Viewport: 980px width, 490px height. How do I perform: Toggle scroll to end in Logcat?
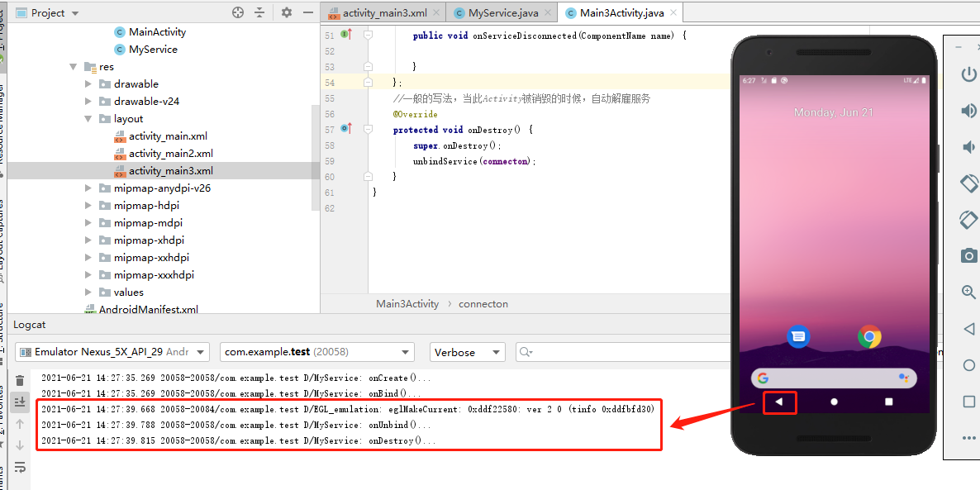point(20,402)
